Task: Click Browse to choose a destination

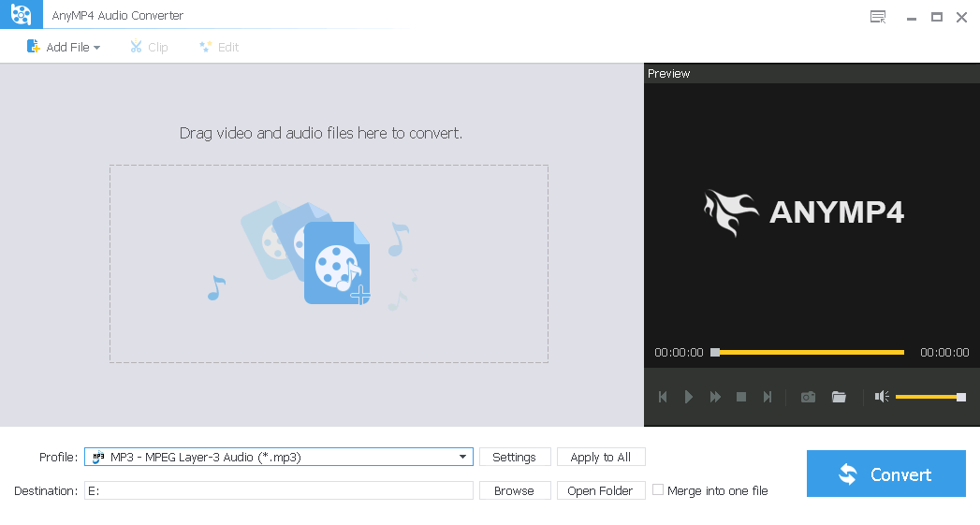Action: click(x=514, y=490)
